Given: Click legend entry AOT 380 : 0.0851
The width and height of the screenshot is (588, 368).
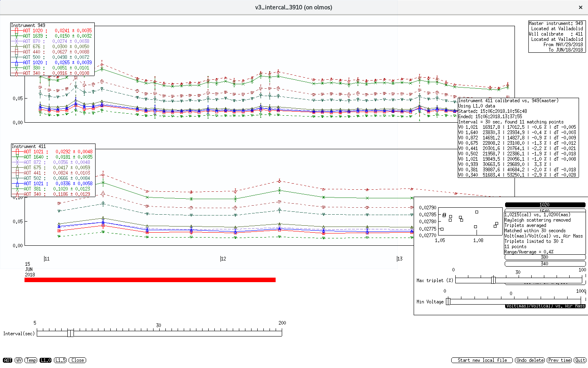Looking at the screenshot, I should [x=52, y=68].
